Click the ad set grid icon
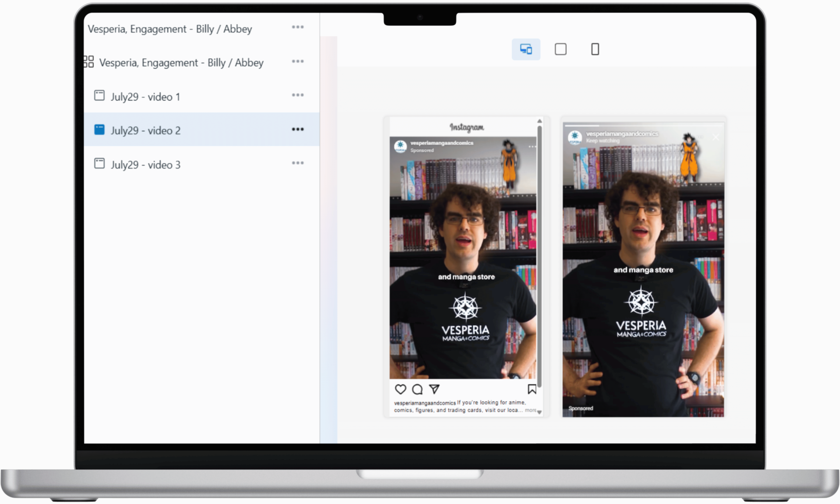The height and width of the screenshot is (504, 840). point(89,62)
